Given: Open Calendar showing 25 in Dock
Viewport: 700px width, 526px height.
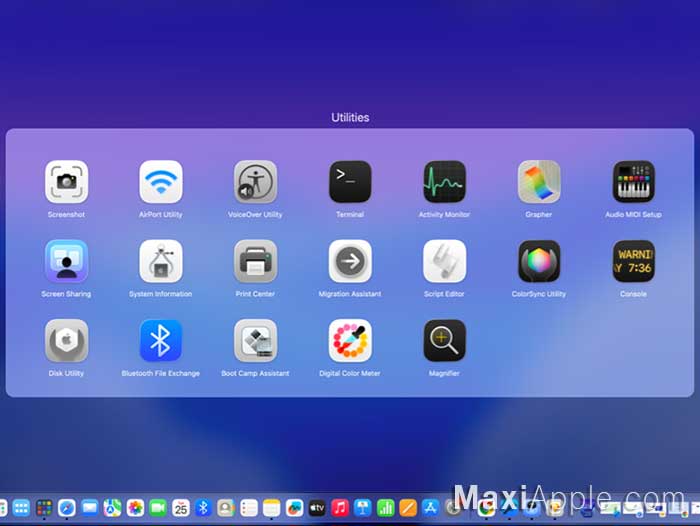Looking at the screenshot, I should click(180, 508).
